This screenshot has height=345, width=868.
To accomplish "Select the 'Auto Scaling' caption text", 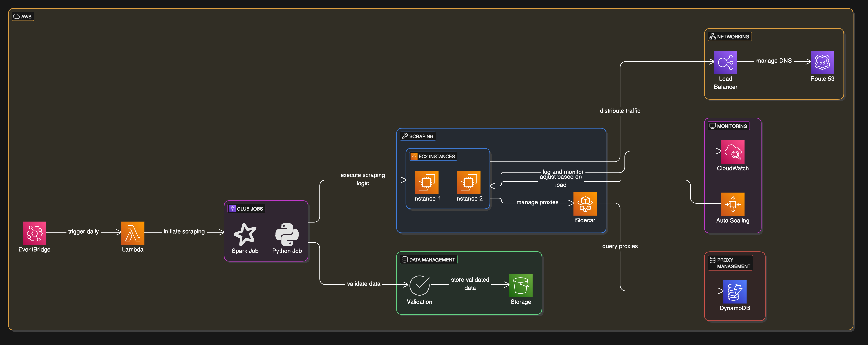I will coord(733,221).
